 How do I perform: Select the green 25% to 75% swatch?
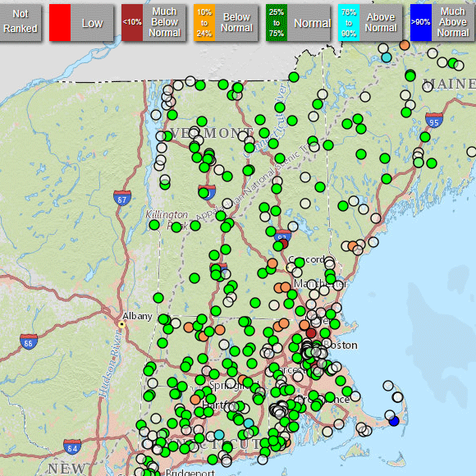277,23
